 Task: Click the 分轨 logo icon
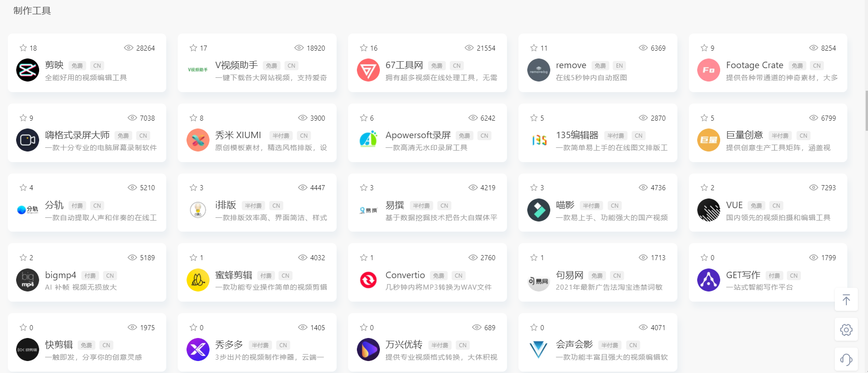(28, 210)
